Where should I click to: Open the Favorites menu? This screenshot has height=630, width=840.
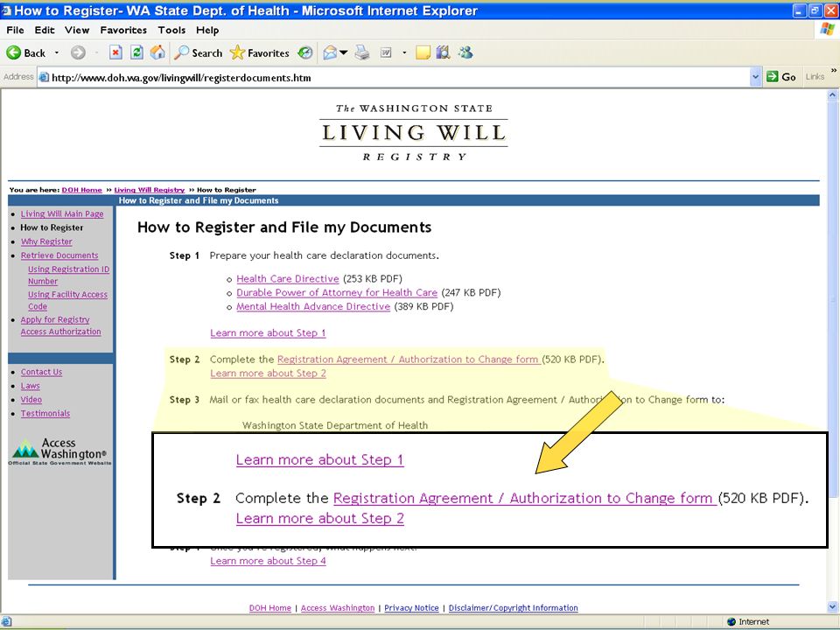coord(123,30)
